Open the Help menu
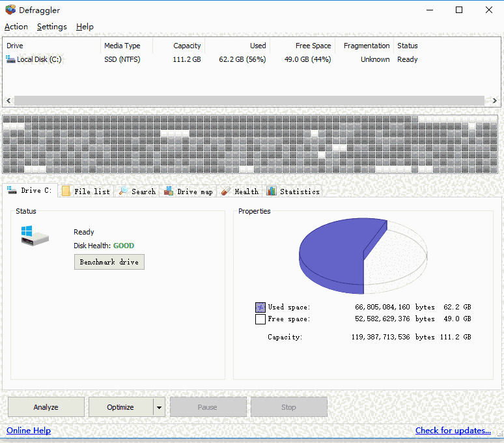504x443 pixels. tap(85, 27)
